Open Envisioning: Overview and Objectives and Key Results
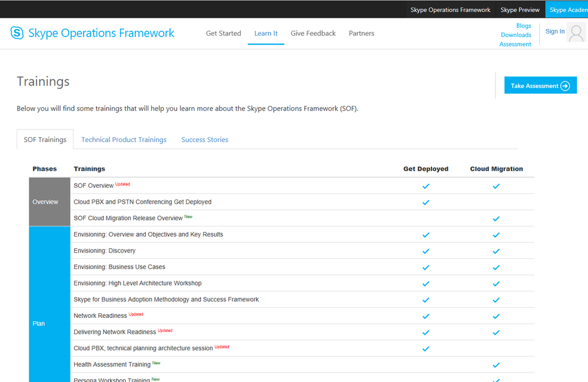Image resolution: width=588 pixels, height=382 pixels. click(x=148, y=234)
